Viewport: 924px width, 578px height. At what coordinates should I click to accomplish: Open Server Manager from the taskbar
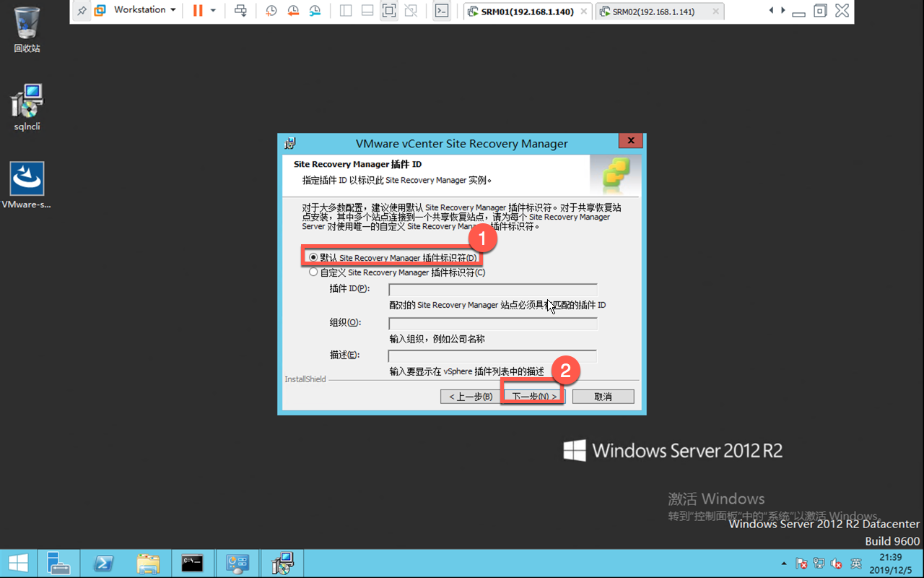[x=58, y=563]
